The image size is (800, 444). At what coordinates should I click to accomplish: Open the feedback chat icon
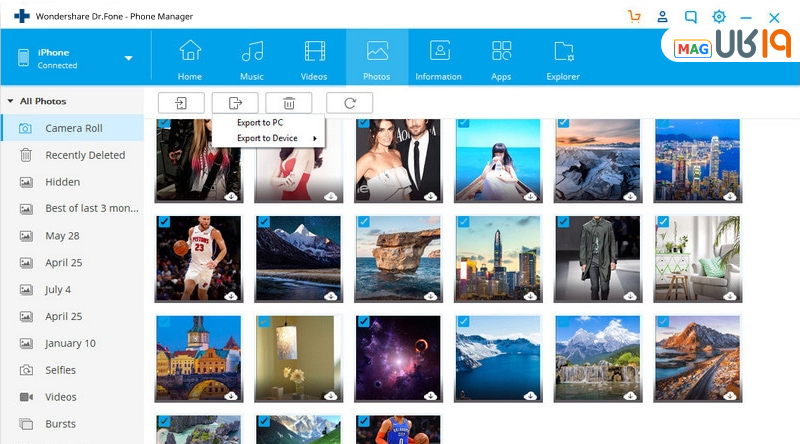pyautogui.click(x=690, y=17)
